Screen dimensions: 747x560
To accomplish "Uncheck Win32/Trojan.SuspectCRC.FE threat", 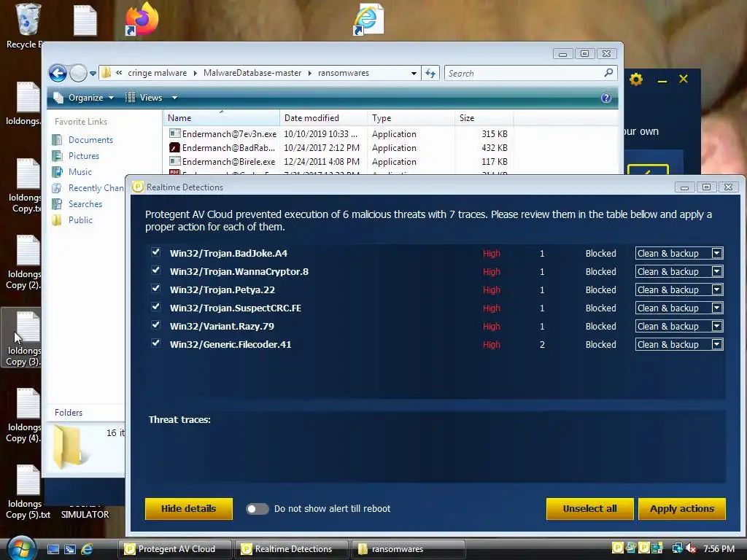I will tap(156, 307).
